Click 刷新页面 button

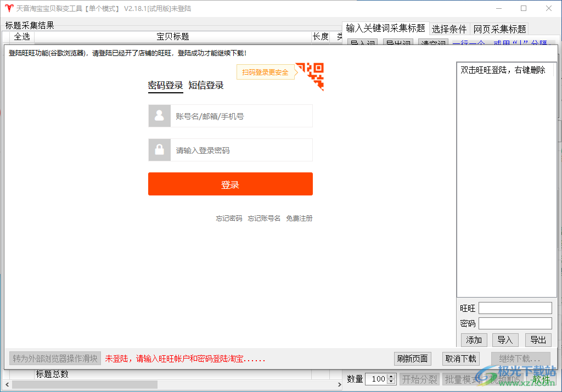click(x=413, y=359)
